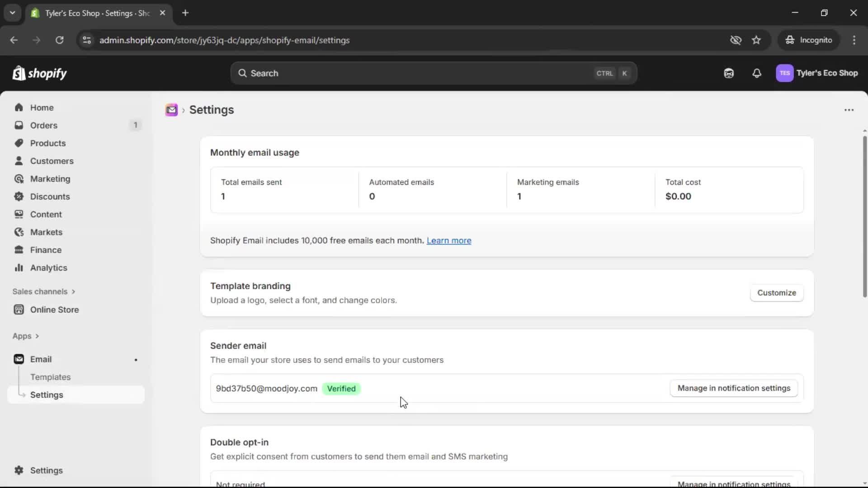The image size is (868, 488).
Task: Go to Discounts in the sidebar
Action: pos(50,197)
